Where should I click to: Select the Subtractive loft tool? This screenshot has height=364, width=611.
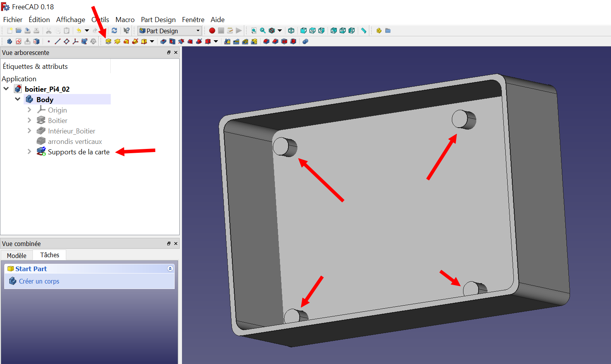[x=190, y=41]
